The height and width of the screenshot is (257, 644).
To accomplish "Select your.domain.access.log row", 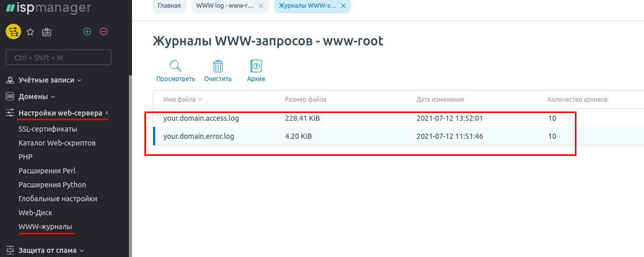I will [x=201, y=118].
